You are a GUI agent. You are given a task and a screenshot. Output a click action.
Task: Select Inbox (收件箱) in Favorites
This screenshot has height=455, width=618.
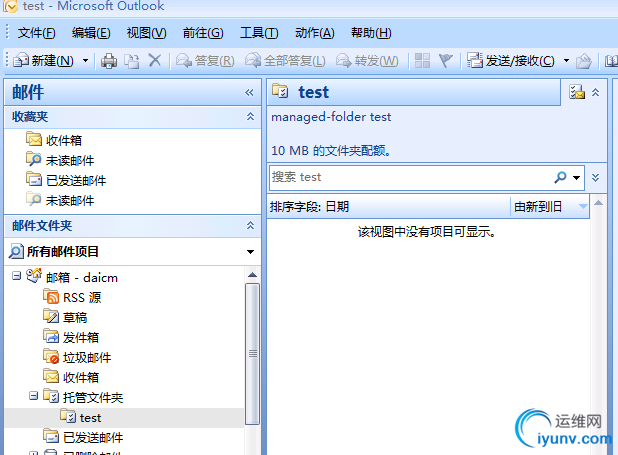(54, 140)
